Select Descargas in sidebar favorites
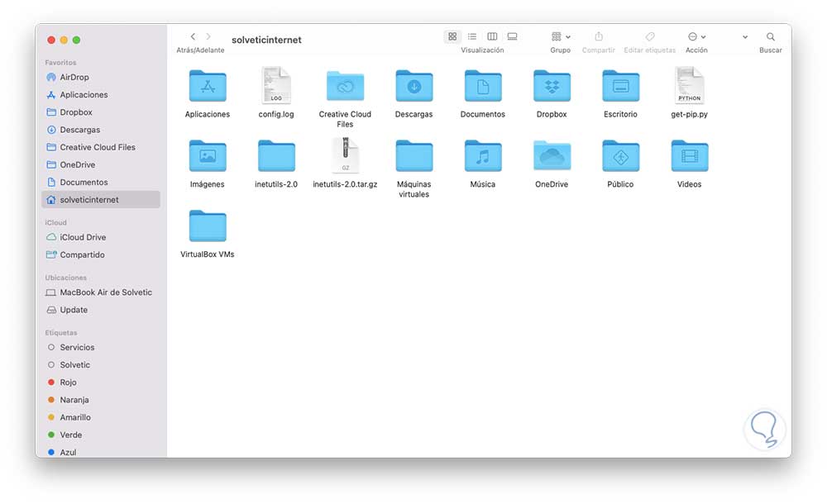 (101, 130)
